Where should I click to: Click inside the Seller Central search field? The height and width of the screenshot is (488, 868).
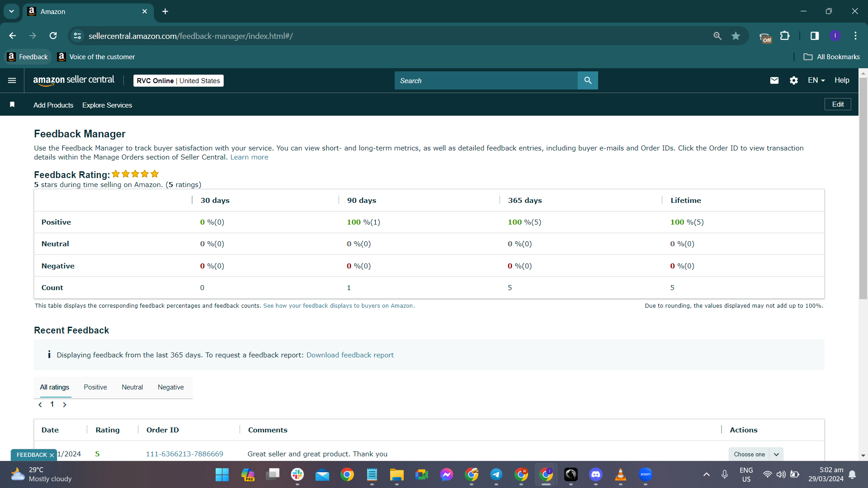[x=486, y=80]
